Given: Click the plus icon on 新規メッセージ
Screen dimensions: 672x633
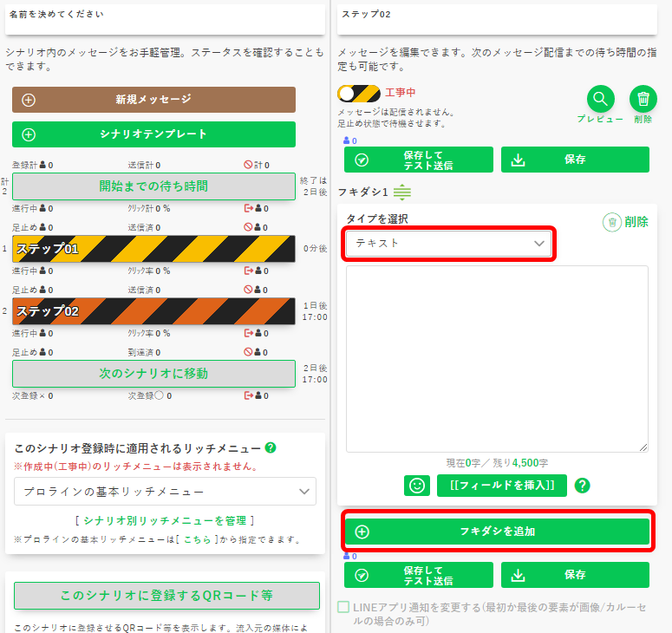Looking at the screenshot, I should (x=29, y=100).
